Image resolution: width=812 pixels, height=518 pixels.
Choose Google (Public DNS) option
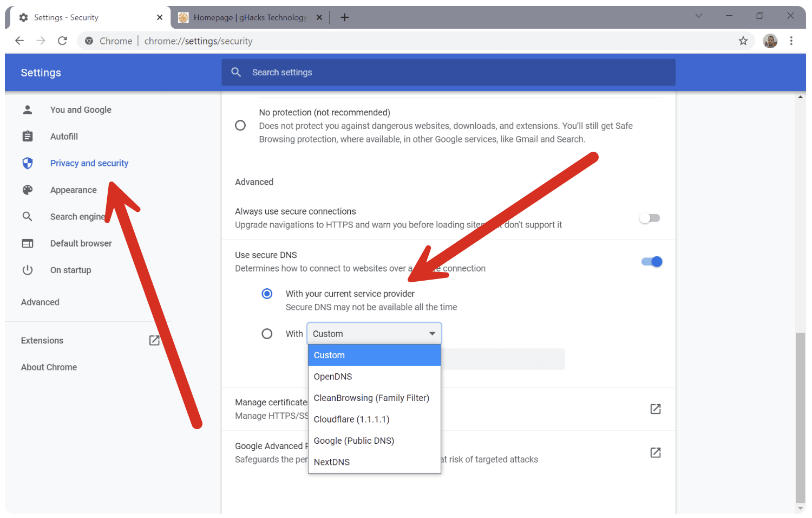coord(375,441)
